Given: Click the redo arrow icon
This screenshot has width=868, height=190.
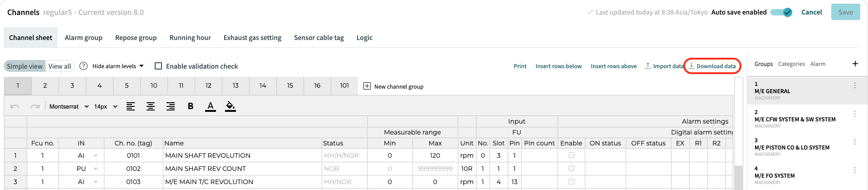Looking at the screenshot, I should [x=35, y=106].
